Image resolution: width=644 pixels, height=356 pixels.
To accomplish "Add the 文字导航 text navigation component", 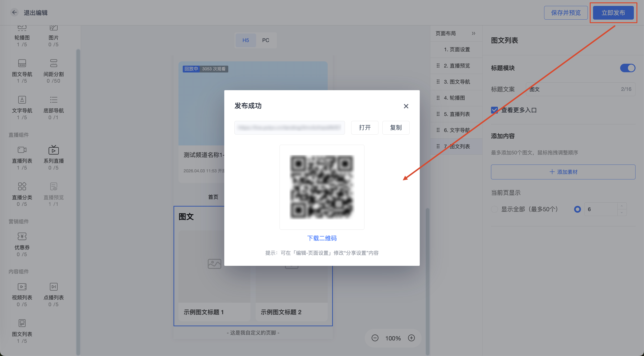I will [x=22, y=107].
